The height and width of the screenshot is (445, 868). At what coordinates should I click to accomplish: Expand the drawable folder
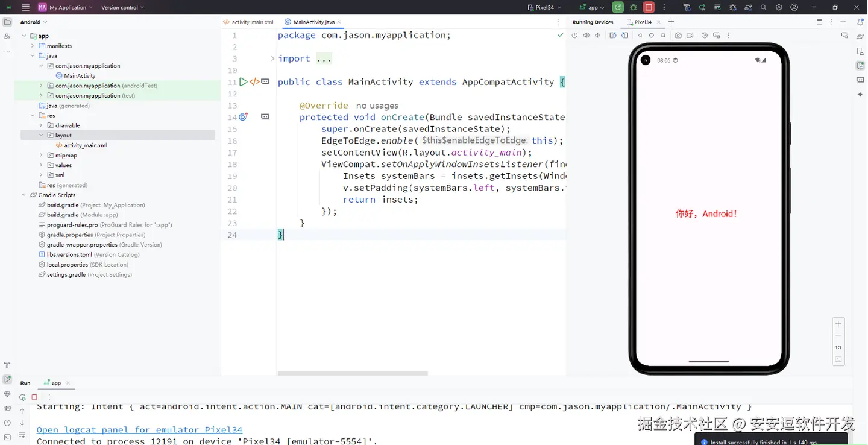(41, 125)
